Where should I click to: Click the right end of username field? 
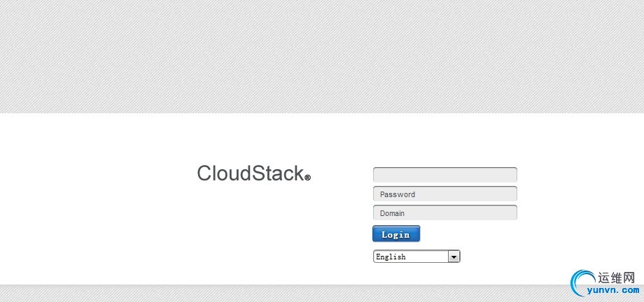[510, 175]
